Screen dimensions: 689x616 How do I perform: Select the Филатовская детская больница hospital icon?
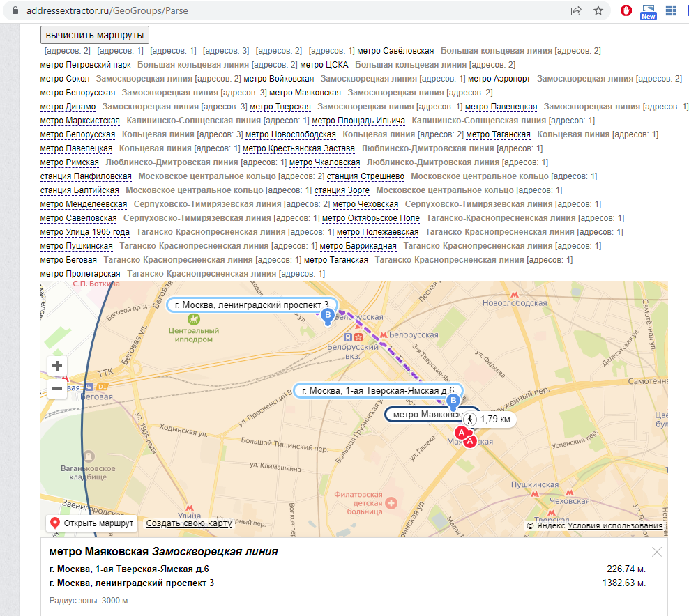[x=391, y=502]
